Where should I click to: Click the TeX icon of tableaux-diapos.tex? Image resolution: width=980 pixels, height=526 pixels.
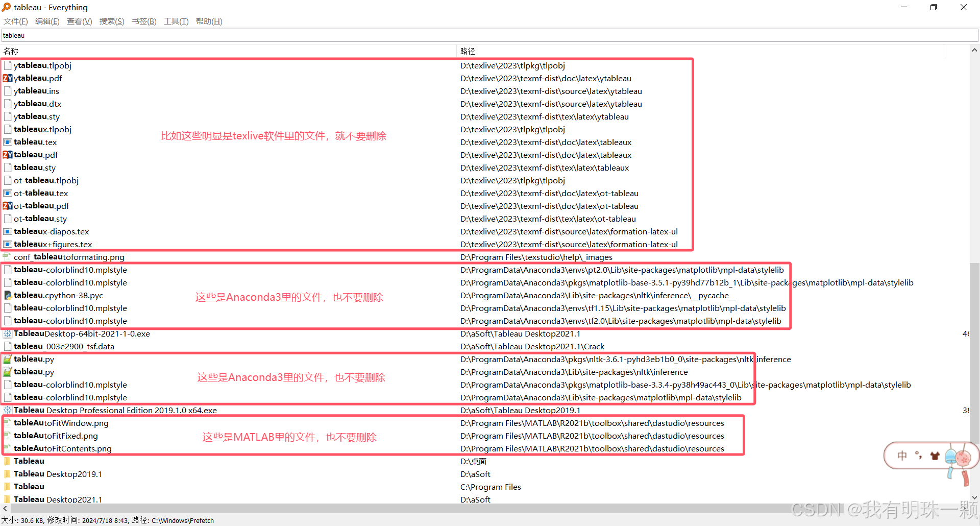pos(8,231)
